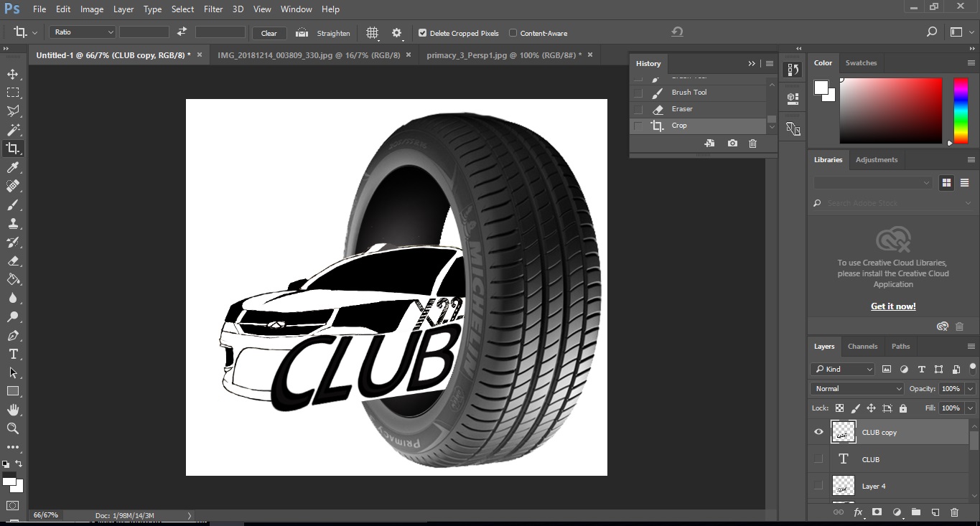Select the Horizontal Type tool
This screenshot has width=980, height=526.
pyautogui.click(x=13, y=354)
